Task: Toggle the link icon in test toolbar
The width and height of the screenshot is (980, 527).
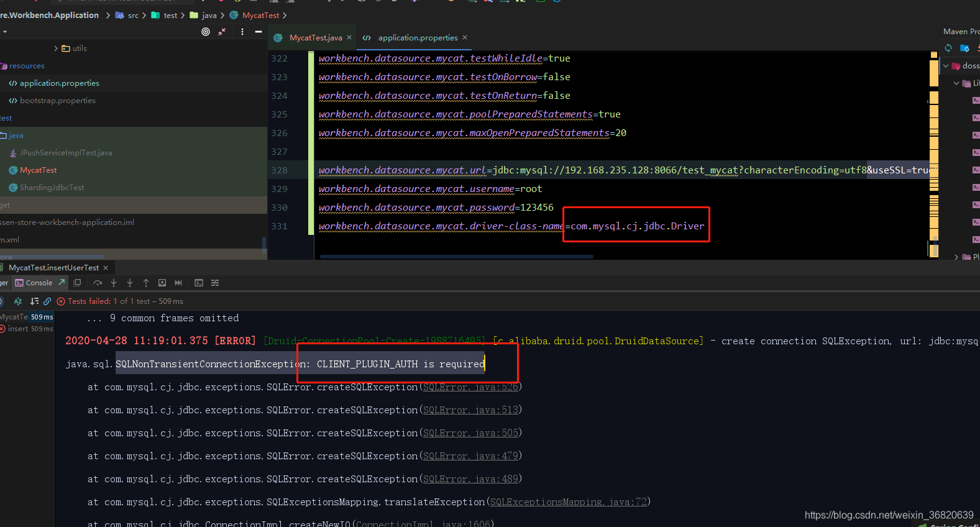Action: [47, 301]
